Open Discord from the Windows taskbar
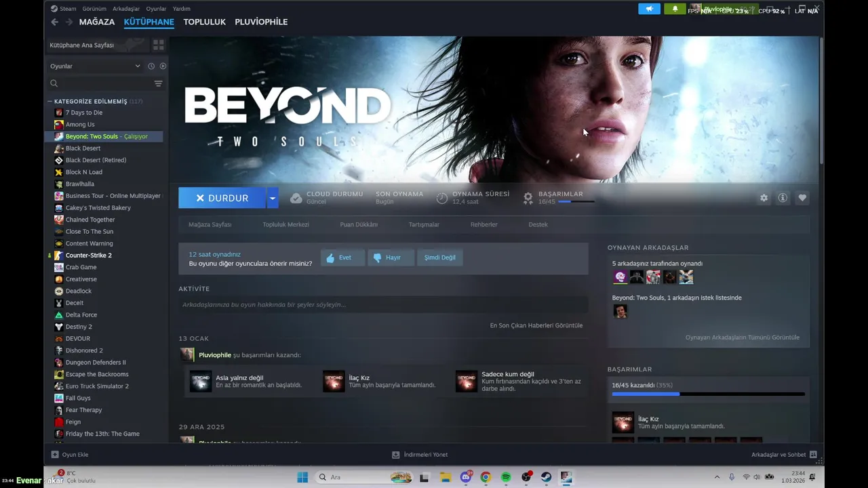 point(466,477)
